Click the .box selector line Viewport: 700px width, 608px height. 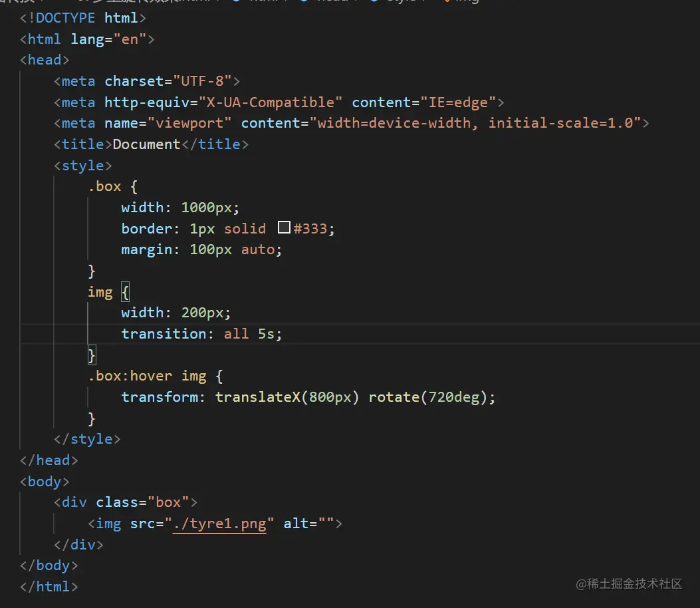pos(112,186)
